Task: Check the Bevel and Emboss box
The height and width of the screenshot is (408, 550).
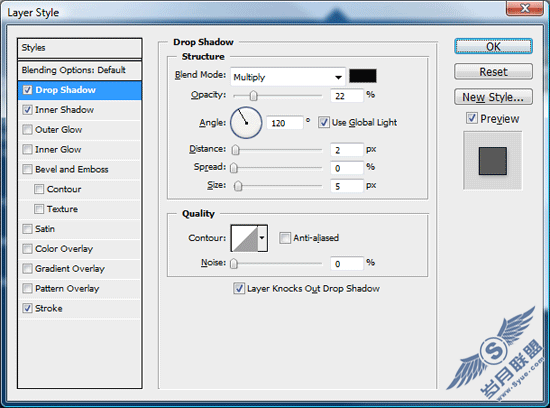Action: pyautogui.click(x=27, y=169)
